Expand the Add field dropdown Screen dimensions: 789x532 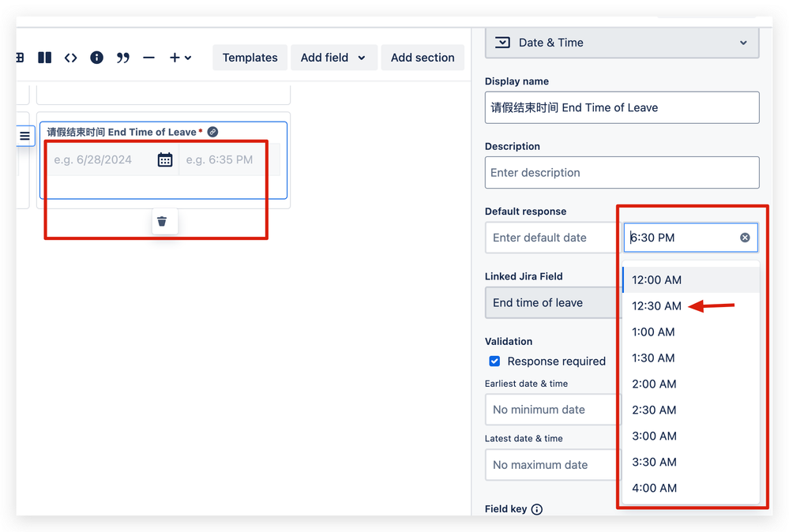(333, 58)
